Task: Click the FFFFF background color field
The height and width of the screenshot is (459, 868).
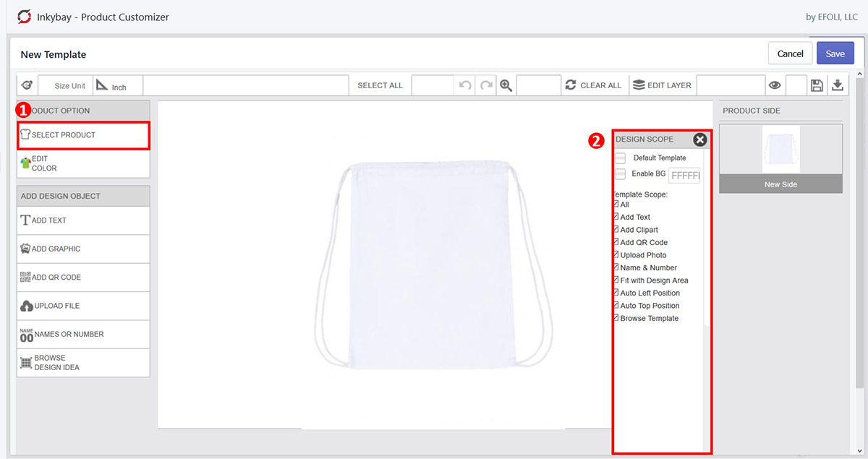Action: tap(684, 175)
